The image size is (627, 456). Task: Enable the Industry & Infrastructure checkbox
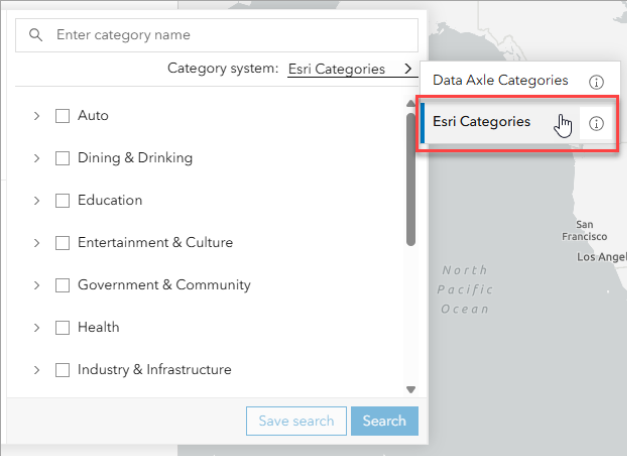coord(62,370)
